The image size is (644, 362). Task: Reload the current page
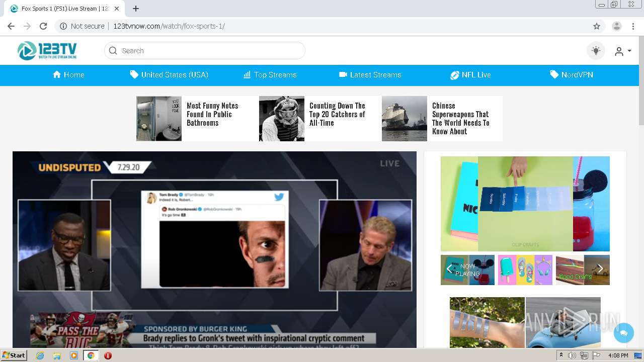(43, 26)
